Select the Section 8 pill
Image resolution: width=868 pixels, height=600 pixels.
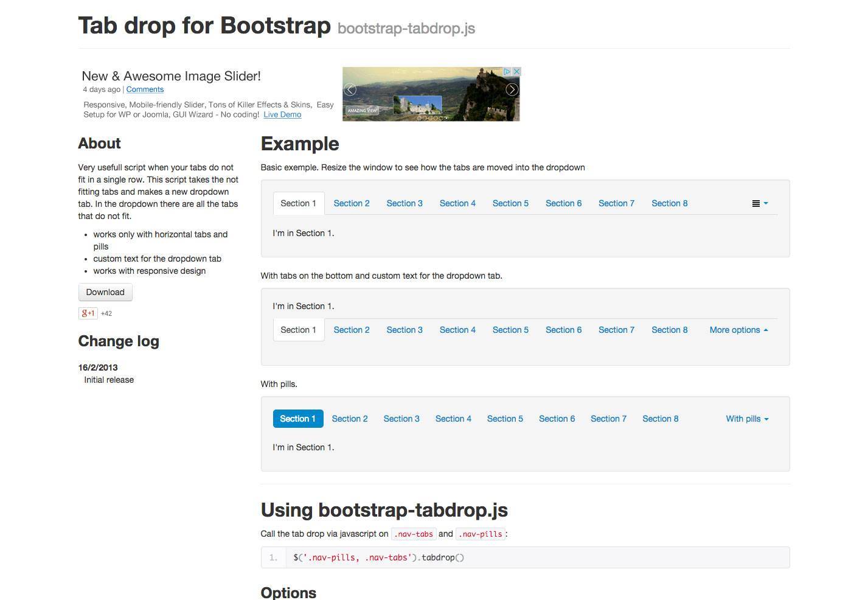[x=661, y=419]
